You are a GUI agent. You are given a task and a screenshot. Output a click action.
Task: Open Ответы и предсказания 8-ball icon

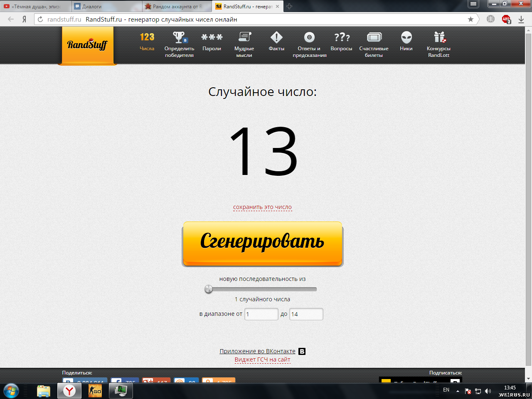309,37
